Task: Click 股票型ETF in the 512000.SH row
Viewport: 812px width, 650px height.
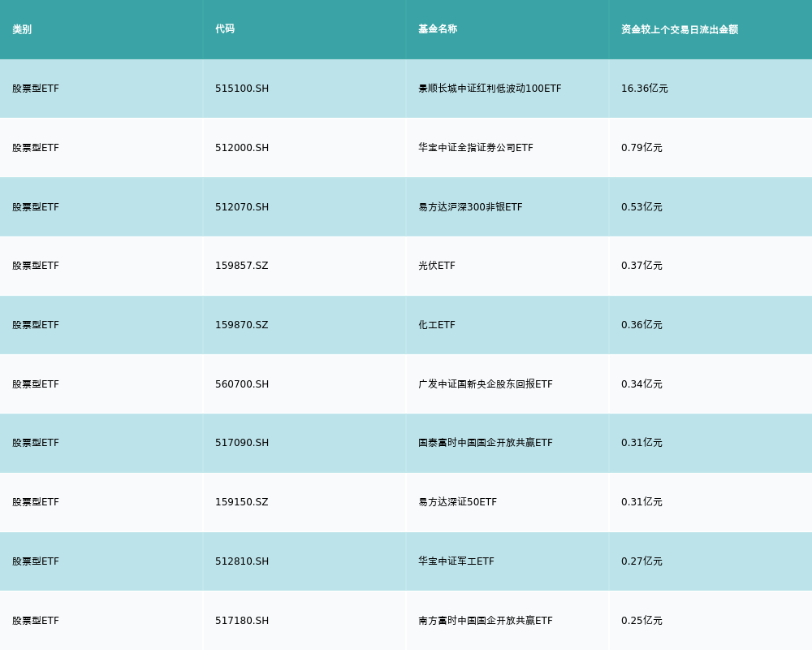Action: coord(36,148)
